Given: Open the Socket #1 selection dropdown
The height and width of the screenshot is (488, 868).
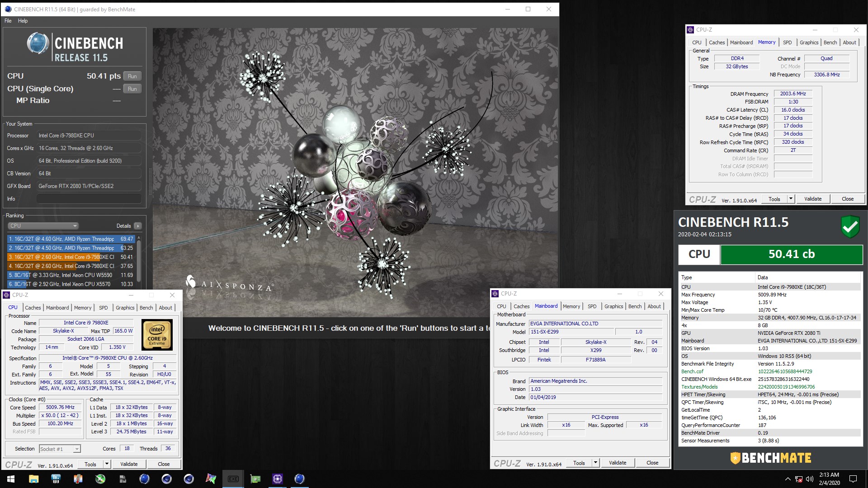Looking at the screenshot, I should (60, 449).
